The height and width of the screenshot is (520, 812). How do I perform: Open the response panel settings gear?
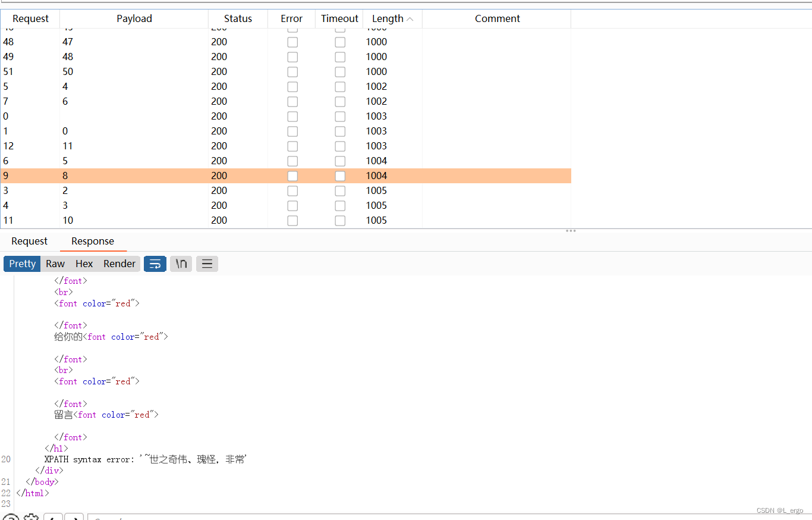point(31,517)
